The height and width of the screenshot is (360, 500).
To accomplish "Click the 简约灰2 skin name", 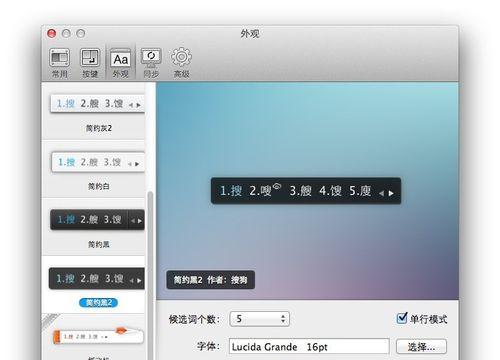I will click(99, 128).
